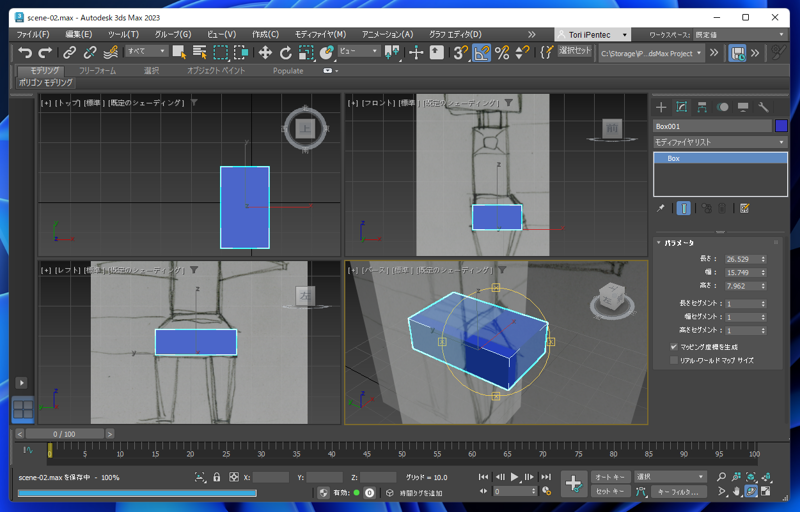Screen dimensions: 800x512
Task: Click the Select and Manipulate icon
Action: pyautogui.click(x=416, y=52)
